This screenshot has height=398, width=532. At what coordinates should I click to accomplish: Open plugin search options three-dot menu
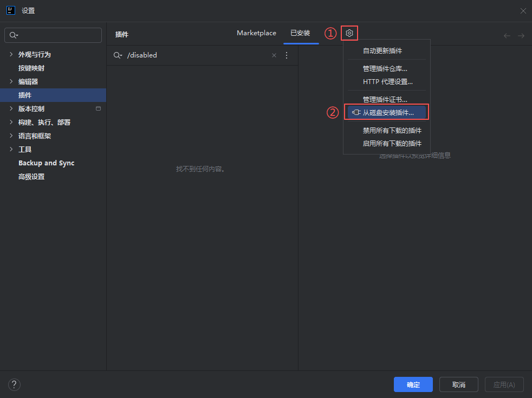[x=287, y=55]
